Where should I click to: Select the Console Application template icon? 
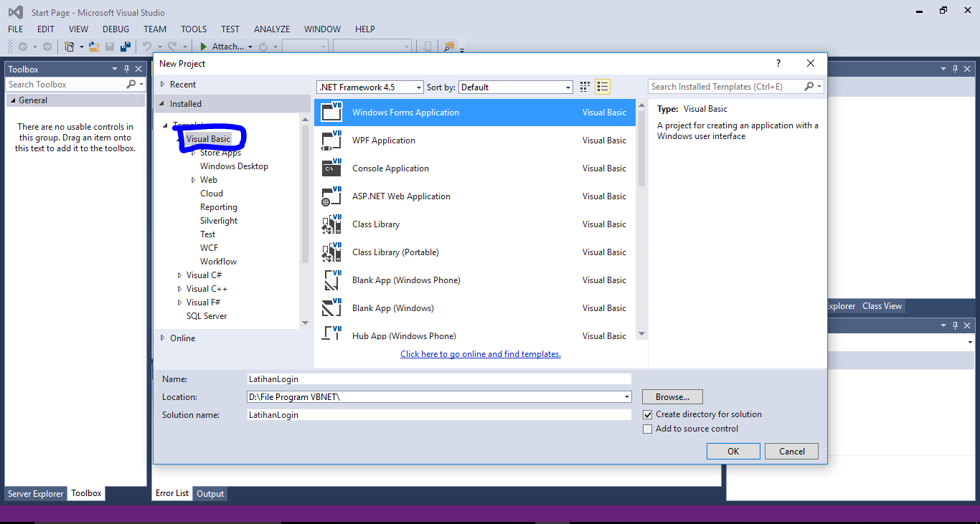(331, 168)
